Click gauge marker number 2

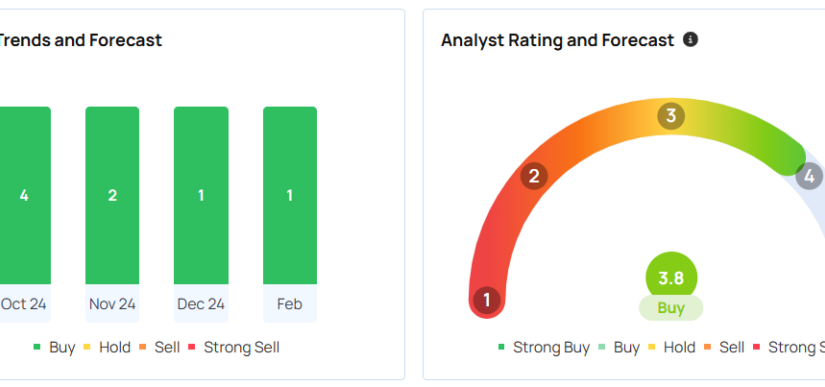click(534, 176)
